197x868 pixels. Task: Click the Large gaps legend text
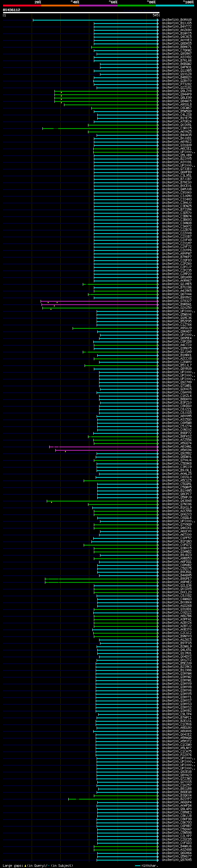[x=38, y=865]
